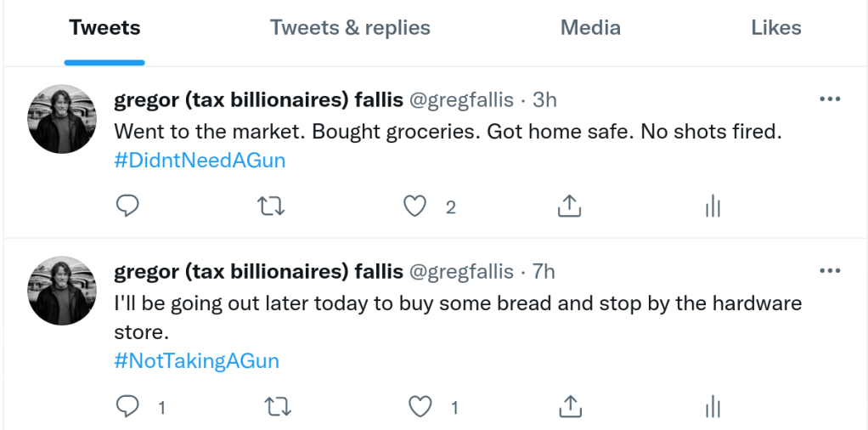Like the 'Went to the market' tweet

(x=414, y=206)
